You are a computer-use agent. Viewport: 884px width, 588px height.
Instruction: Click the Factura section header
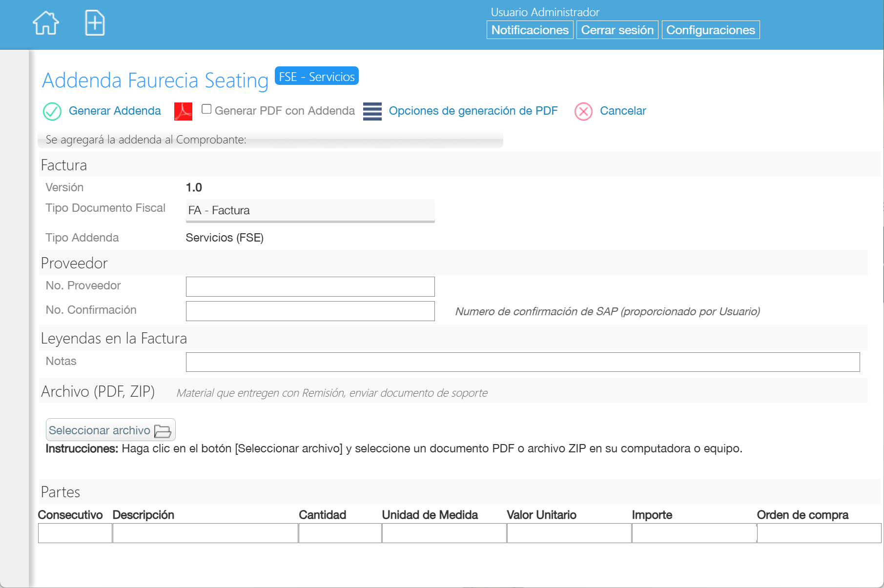(x=64, y=165)
